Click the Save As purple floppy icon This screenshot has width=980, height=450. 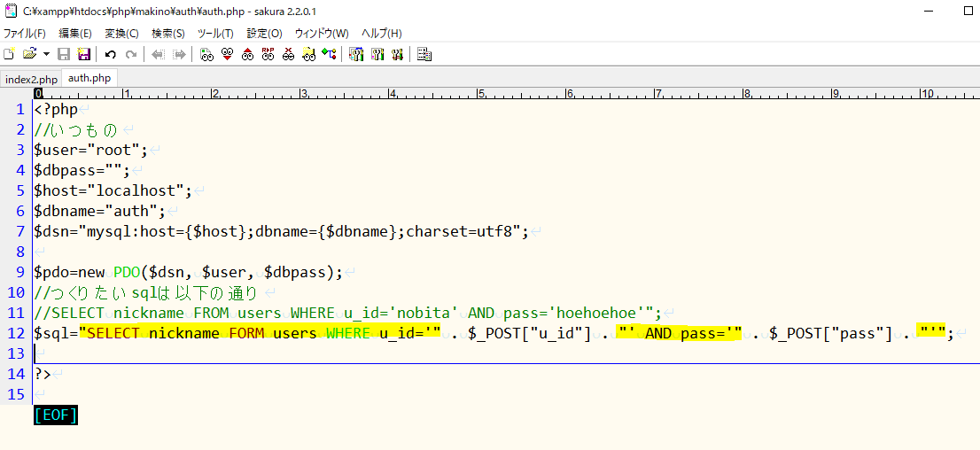pos(83,54)
